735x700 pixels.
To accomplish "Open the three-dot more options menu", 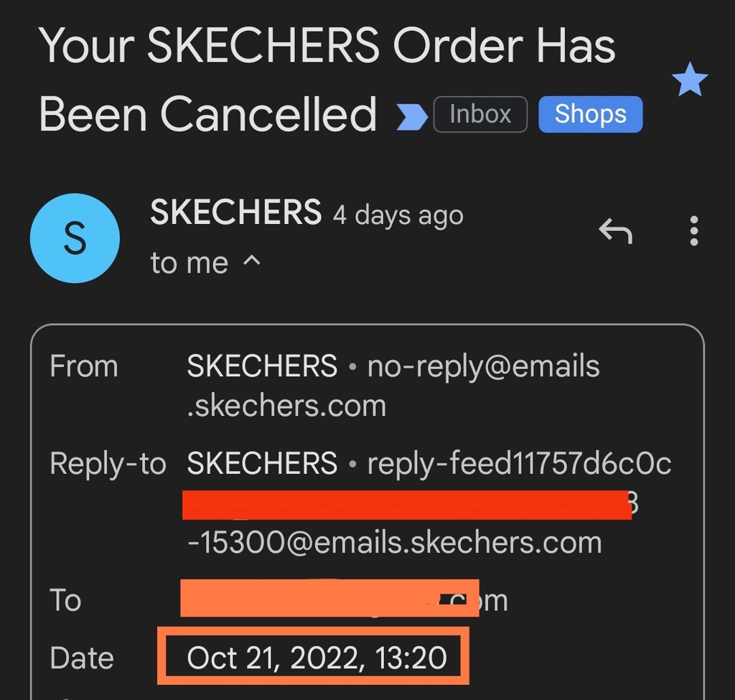I will pyautogui.click(x=693, y=231).
